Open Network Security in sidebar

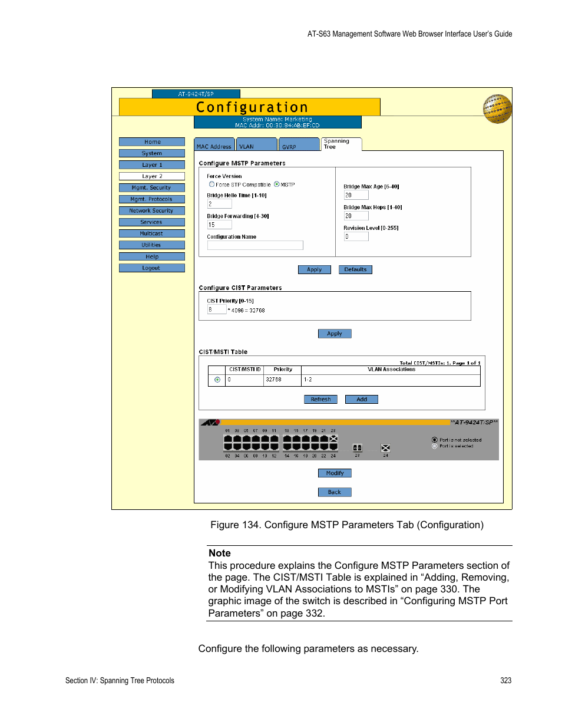point(152,210)
